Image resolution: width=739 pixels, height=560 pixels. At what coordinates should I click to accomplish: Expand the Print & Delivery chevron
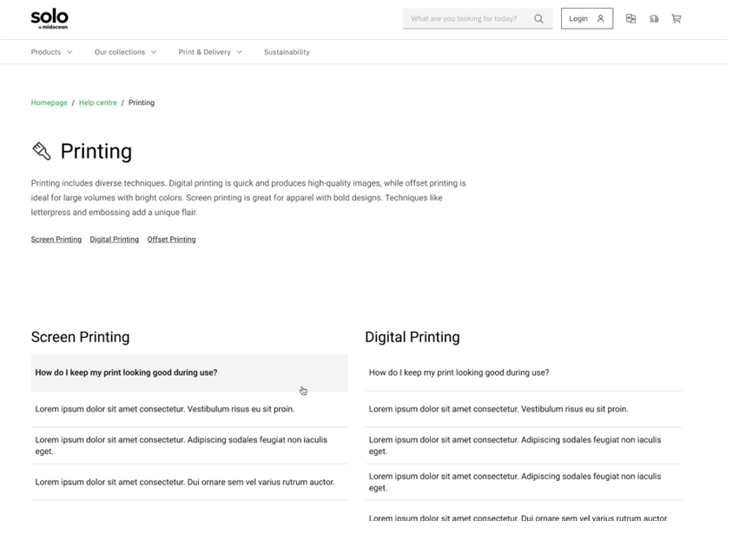tap(240, 52)
